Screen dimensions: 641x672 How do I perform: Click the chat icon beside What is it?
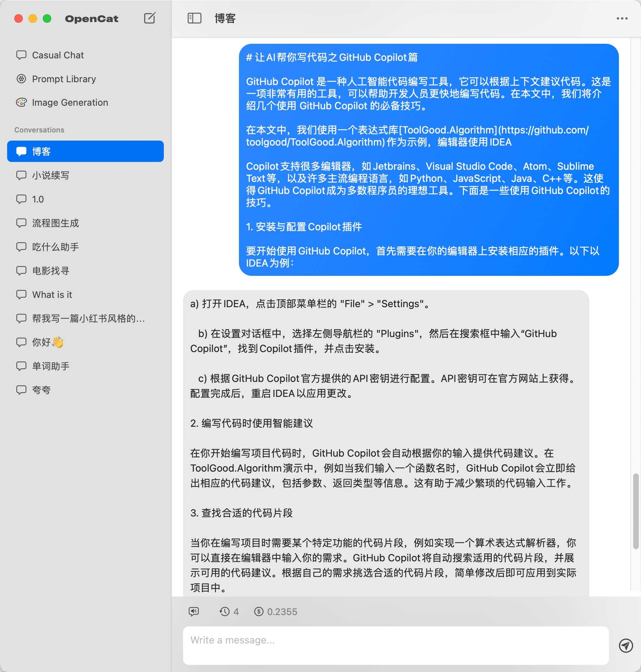tap(21, 294)
